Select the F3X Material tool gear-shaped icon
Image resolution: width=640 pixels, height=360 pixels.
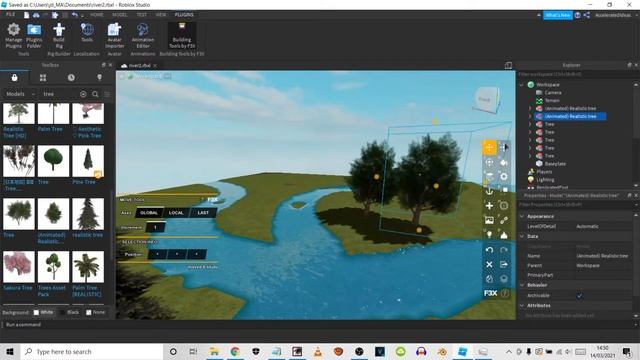point(504,177)
